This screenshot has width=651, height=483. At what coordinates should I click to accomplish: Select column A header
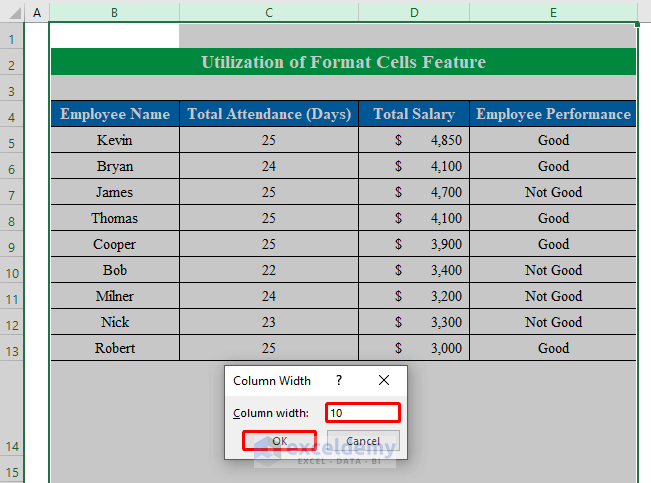[x=37, y=12]
